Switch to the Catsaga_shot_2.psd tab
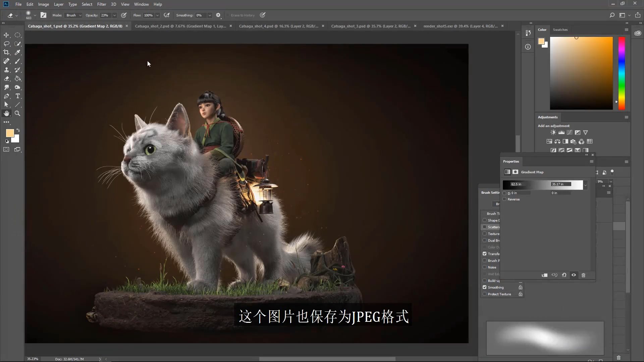 tap(180, 26)
